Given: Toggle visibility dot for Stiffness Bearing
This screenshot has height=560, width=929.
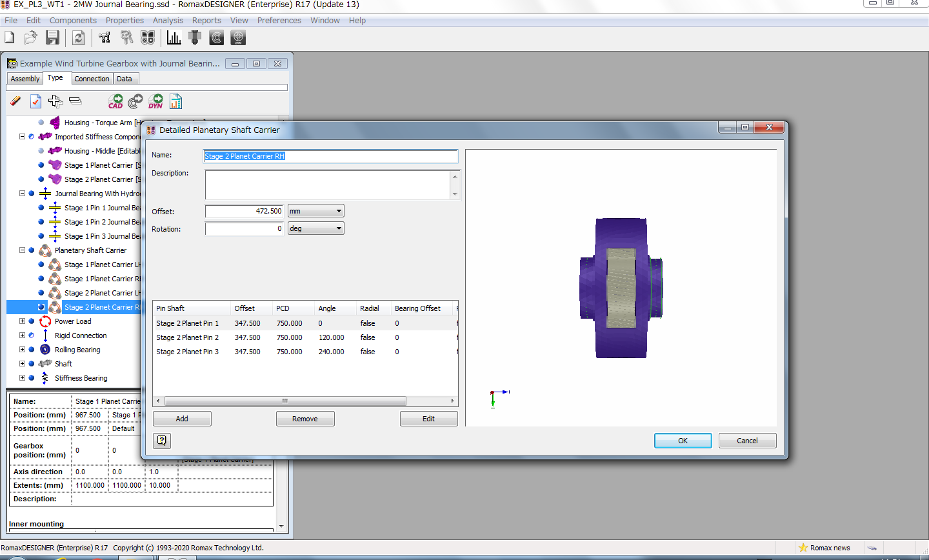Looking at the screenshot, I should click(32, 378).
